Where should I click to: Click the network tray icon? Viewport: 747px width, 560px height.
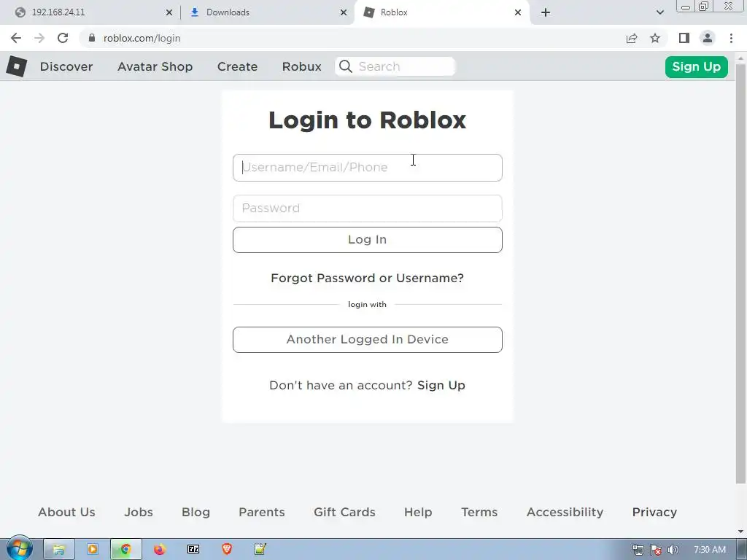(x=638, y=550)
